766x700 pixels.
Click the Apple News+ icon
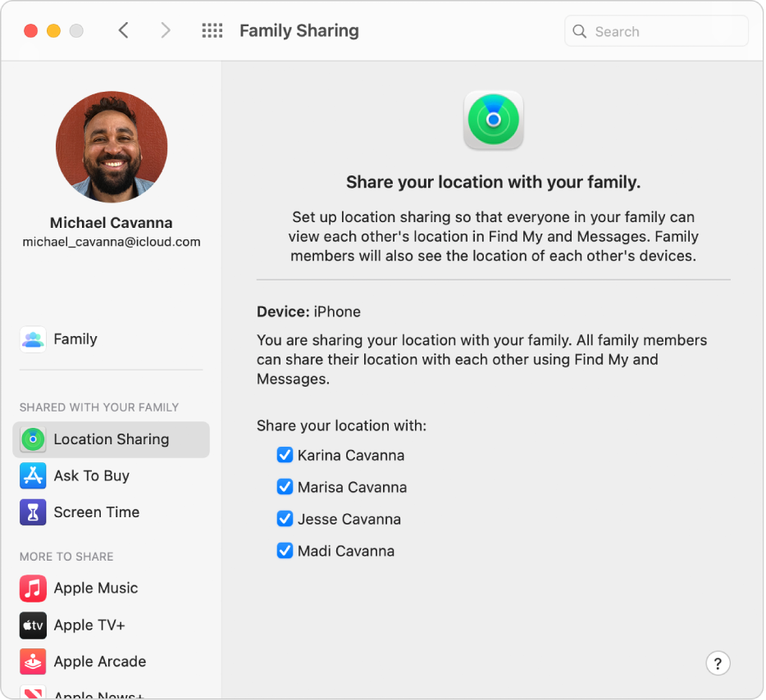(x=33, y=693)
